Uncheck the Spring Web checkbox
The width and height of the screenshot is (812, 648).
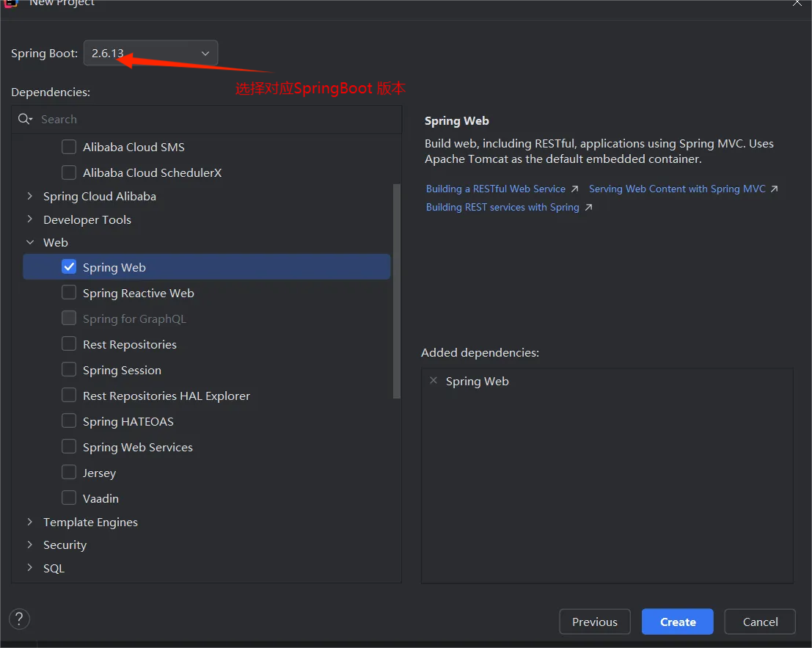click(69, 267)
